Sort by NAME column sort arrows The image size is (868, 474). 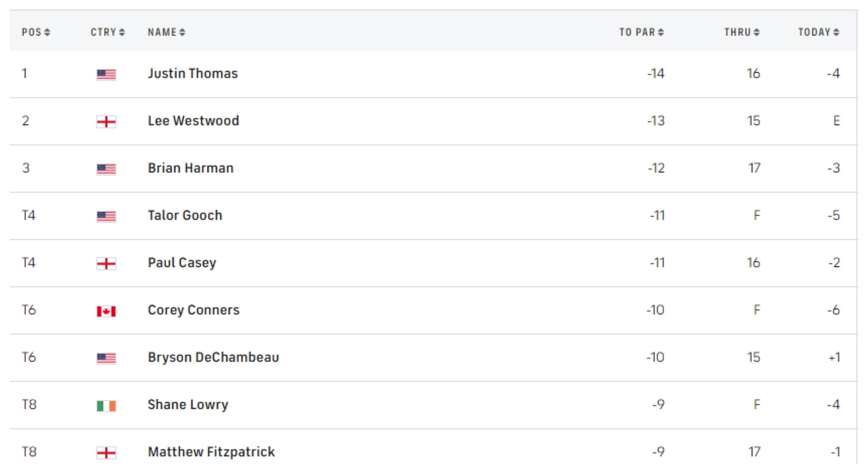pyautogui.click(x=182, y=32)
